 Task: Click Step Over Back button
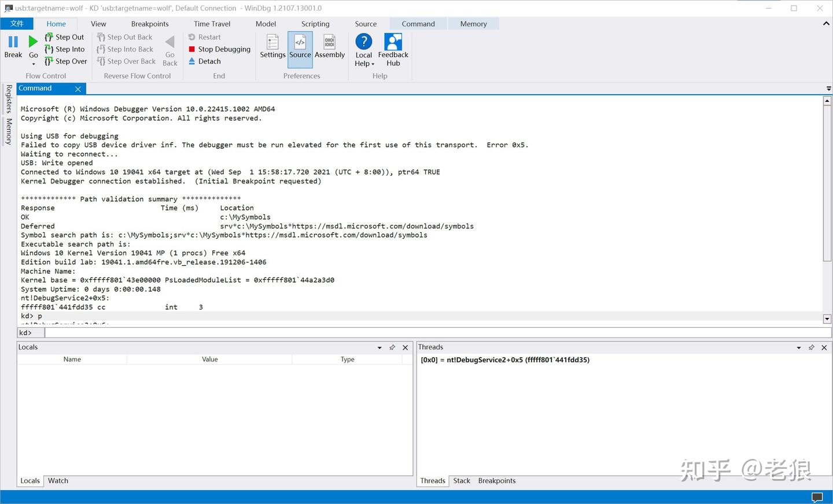[126, 61]
